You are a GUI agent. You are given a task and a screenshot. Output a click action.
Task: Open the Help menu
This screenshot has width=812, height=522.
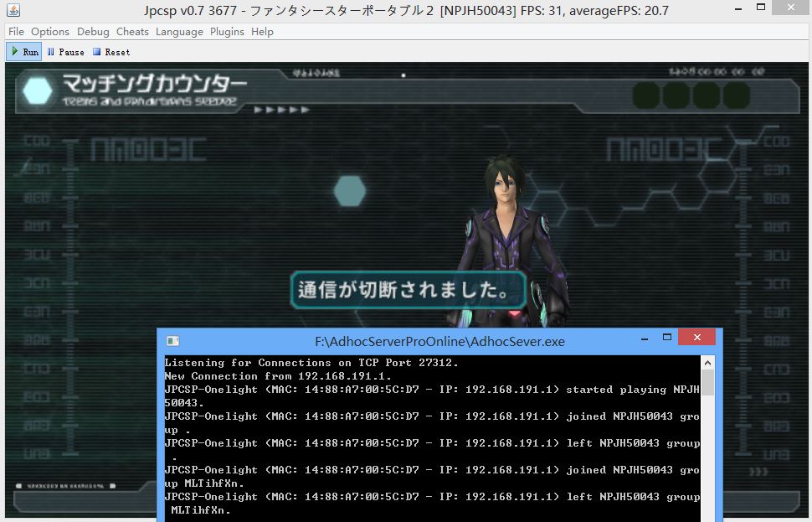(x=262, y=32)
